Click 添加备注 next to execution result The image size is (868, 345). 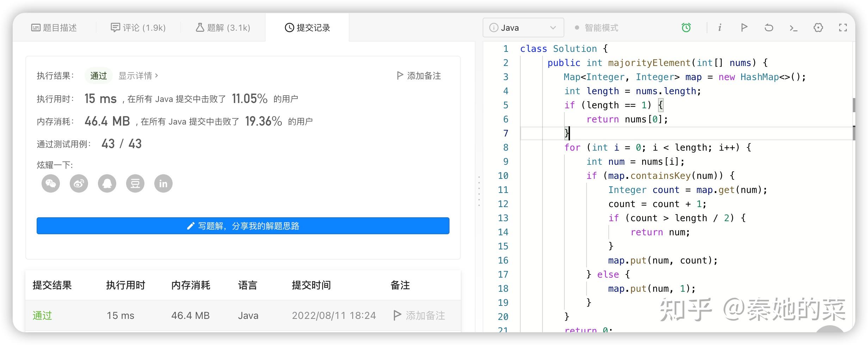(x=419, y=75)
